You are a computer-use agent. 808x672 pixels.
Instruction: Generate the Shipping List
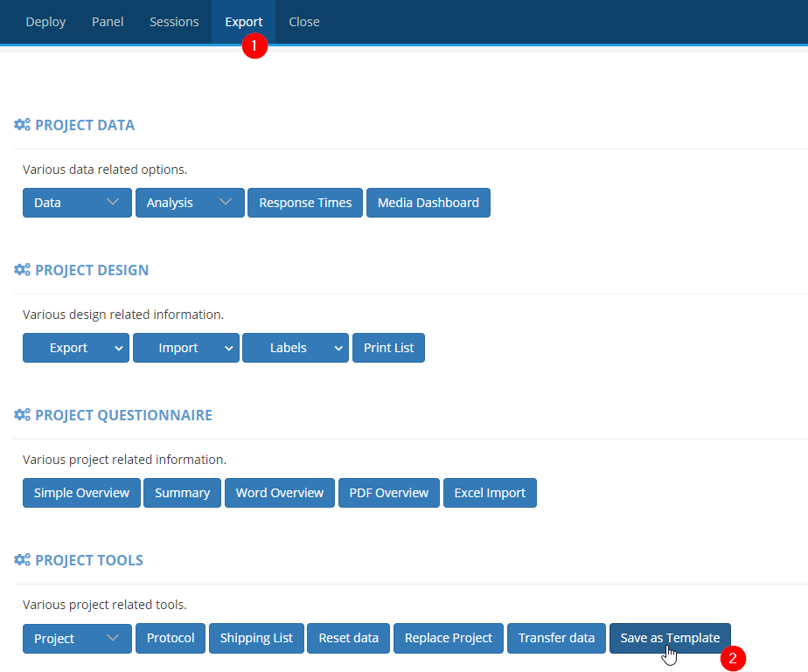tap(256, 638)
